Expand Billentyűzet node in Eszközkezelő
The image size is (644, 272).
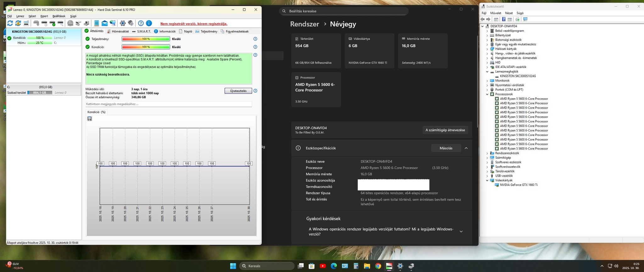tap(487, 35)
